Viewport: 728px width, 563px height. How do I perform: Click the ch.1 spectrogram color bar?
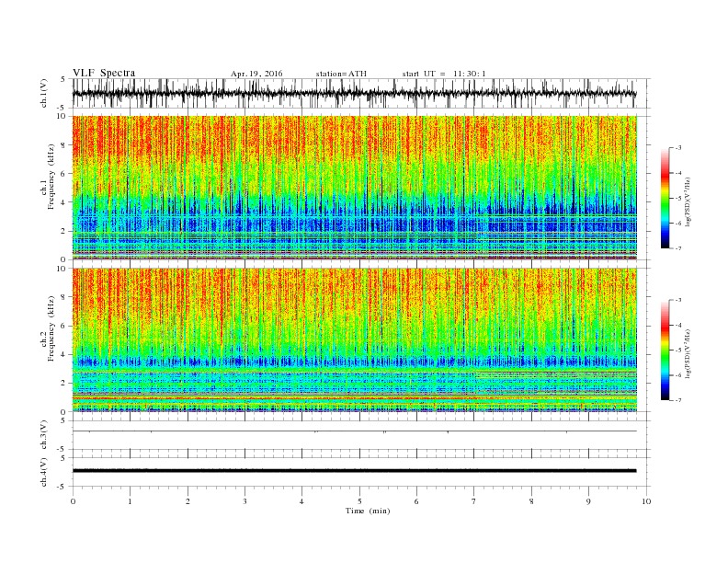coord(665,198)
